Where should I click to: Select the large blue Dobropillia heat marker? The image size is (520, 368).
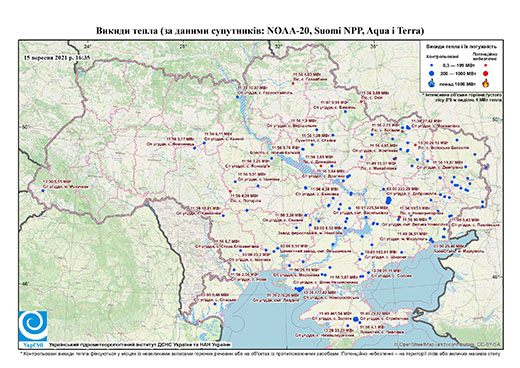point(388,200)
